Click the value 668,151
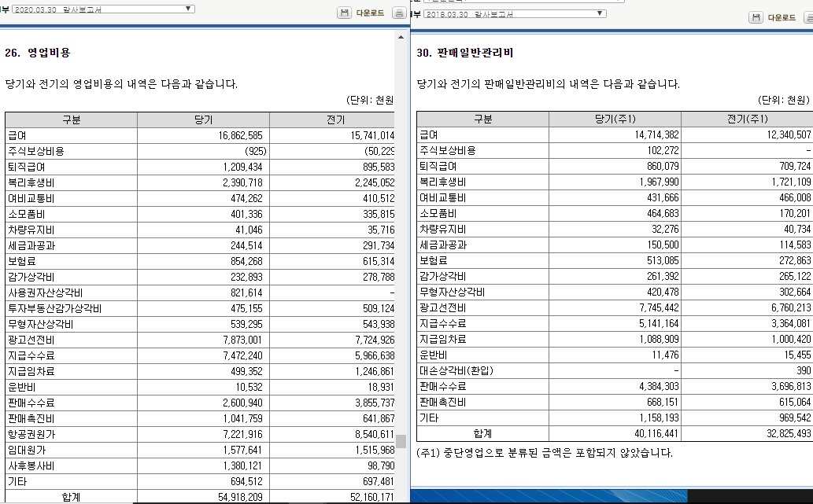 663,402
